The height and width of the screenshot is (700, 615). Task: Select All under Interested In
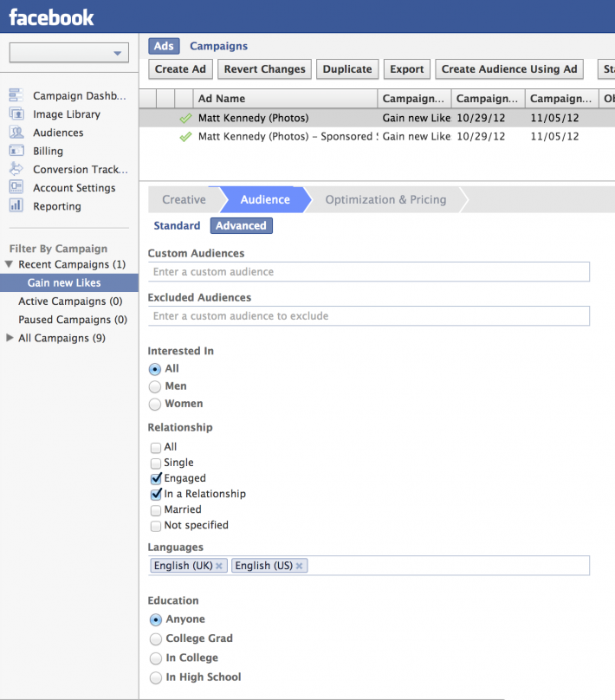155,369
